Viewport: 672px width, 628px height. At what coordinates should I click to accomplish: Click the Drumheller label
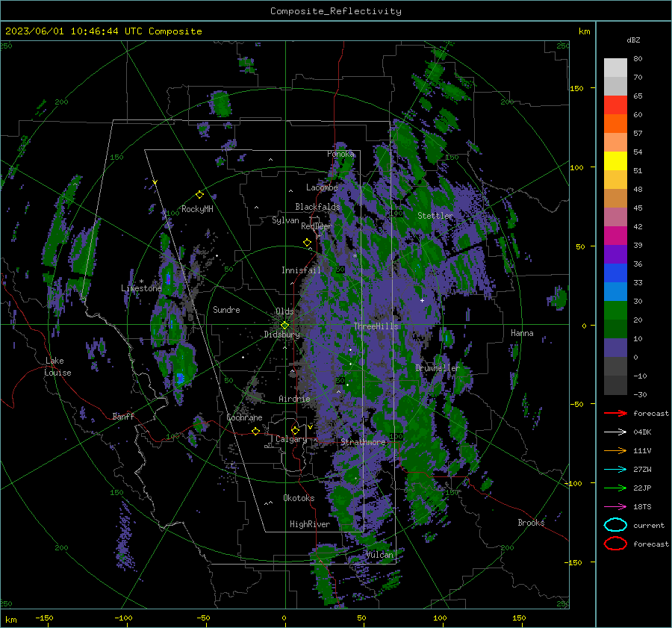tap(438, 368)
